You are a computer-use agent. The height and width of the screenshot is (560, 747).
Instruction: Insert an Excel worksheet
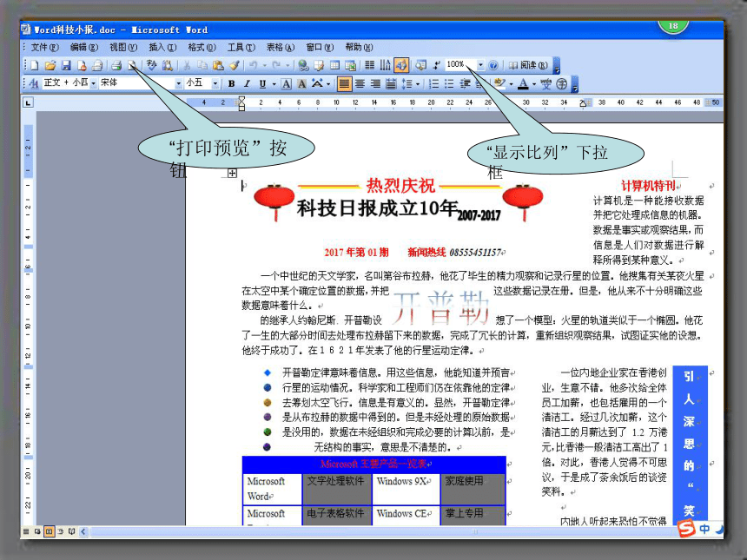click(351, 65)
